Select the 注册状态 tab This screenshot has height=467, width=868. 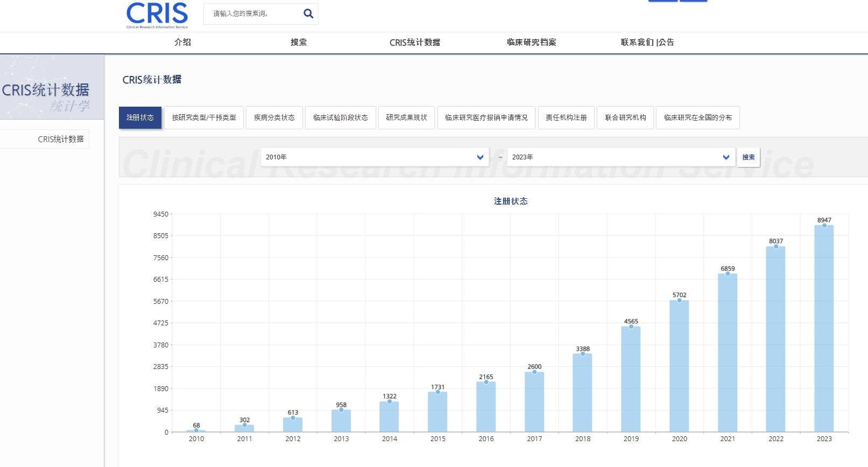coord(140,117)
